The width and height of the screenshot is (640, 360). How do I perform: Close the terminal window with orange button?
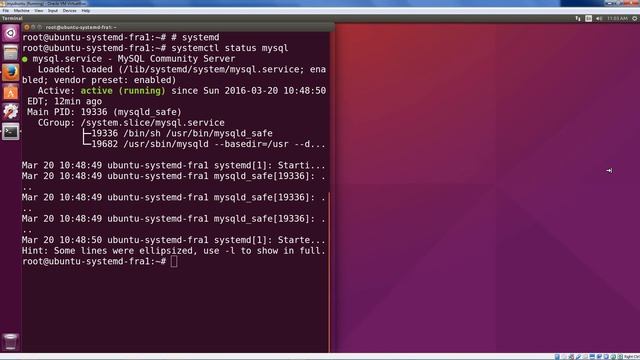point(27,27)
